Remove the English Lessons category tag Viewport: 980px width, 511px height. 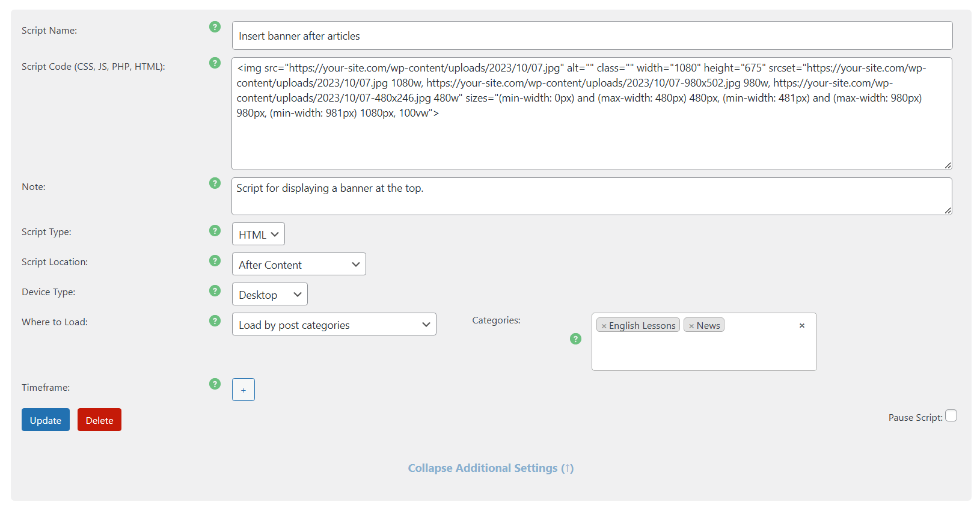(x=604, y=326)
